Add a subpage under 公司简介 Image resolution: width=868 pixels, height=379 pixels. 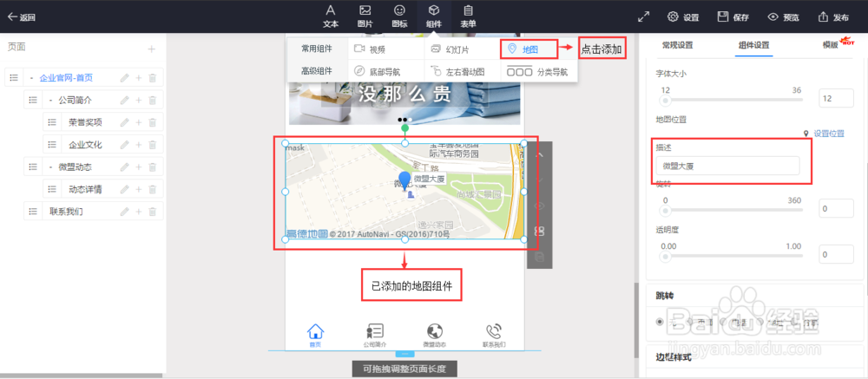(x=138, y=100)
